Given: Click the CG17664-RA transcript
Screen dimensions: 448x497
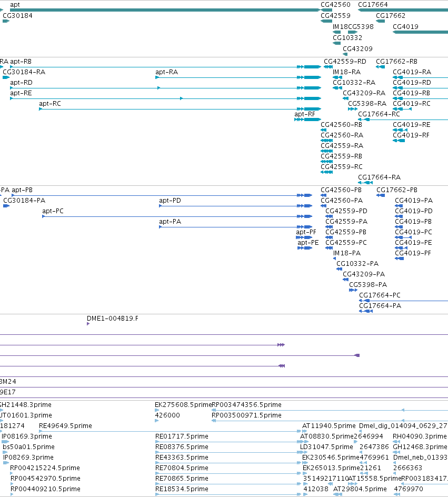Looking at the screenshot, I should [x=365, y=183].
